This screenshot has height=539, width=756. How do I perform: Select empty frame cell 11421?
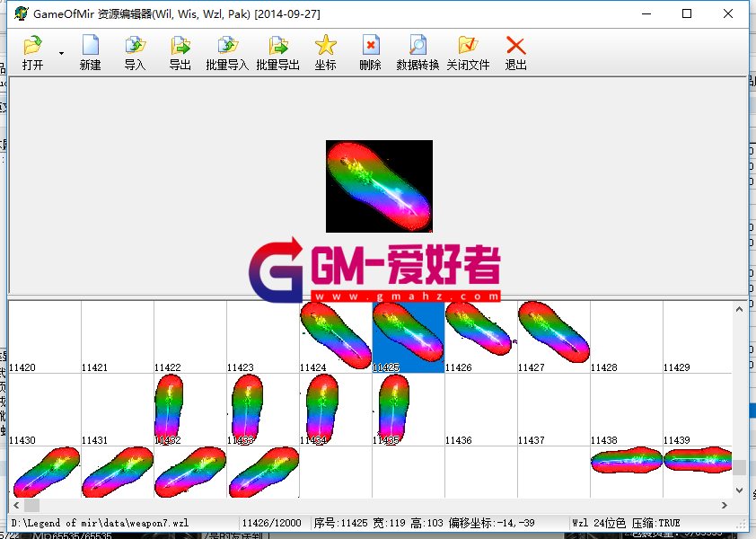(118, 337)
